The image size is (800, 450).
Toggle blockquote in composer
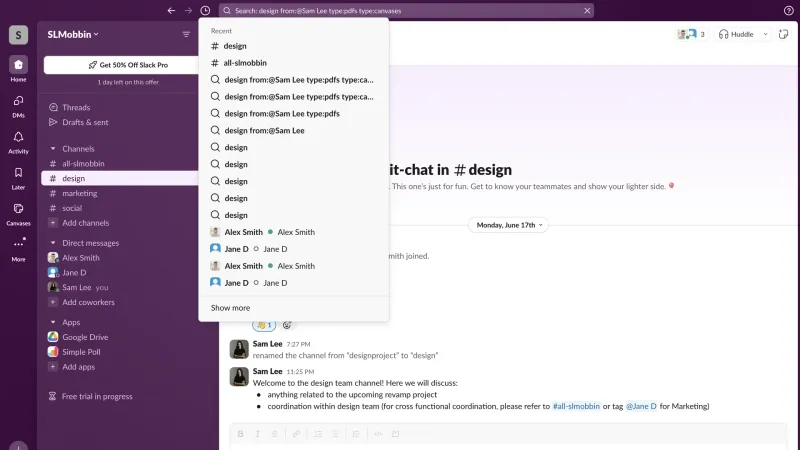click(x=356, y=434)
